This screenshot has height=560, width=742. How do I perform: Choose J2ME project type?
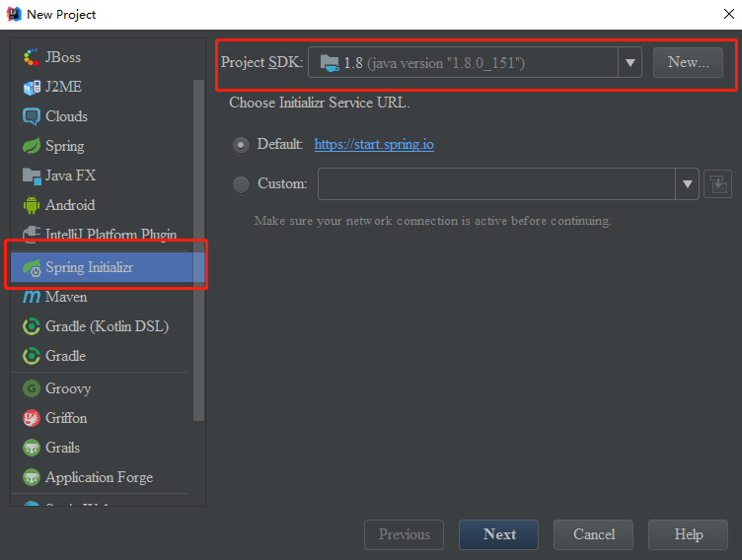pyautogui.click(x=103, y=87)
